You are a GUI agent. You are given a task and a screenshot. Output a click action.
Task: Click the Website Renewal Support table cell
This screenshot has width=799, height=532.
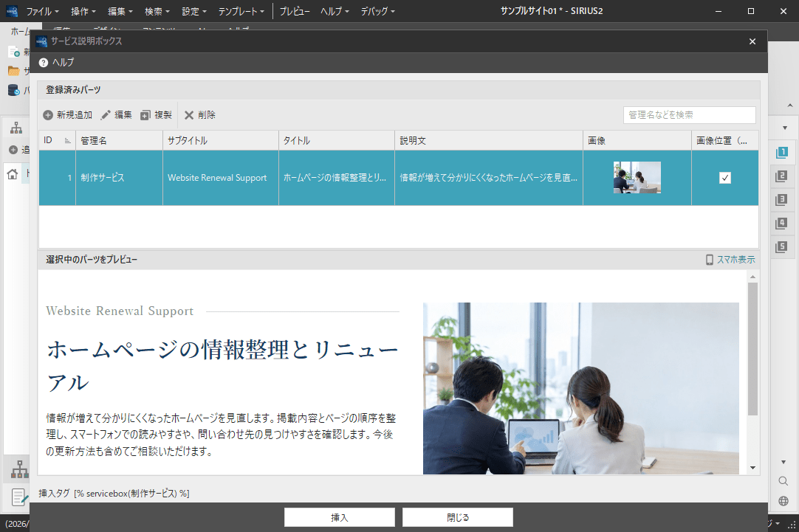point(221,178)
